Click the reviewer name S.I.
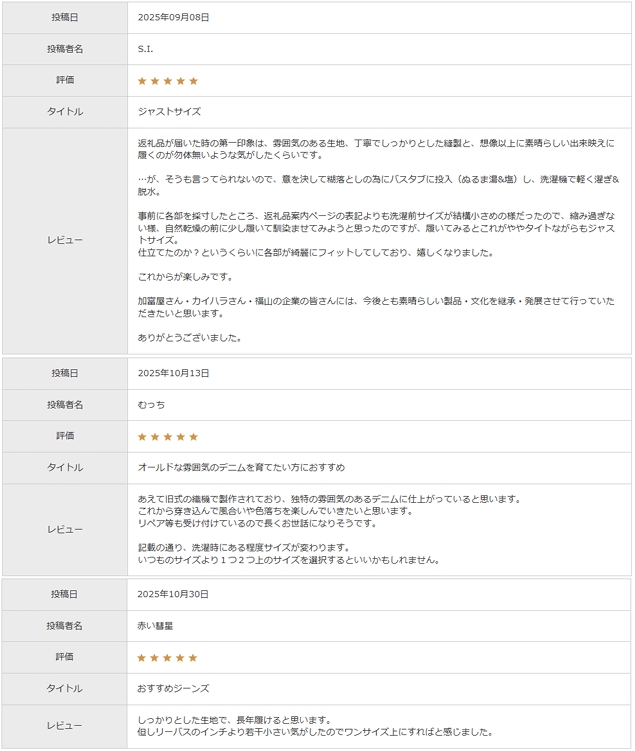This screenshot has width=635, height=751. [x=146, y=49]
